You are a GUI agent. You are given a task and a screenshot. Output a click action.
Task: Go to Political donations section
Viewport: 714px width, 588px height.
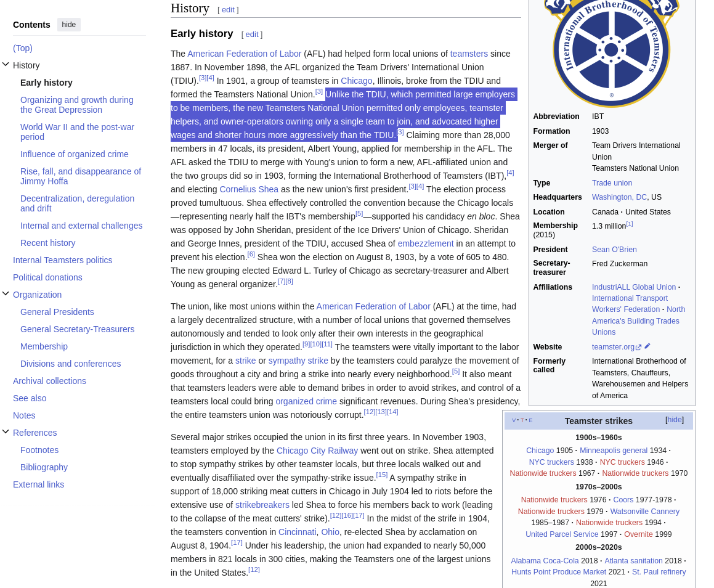coord(48,277)
